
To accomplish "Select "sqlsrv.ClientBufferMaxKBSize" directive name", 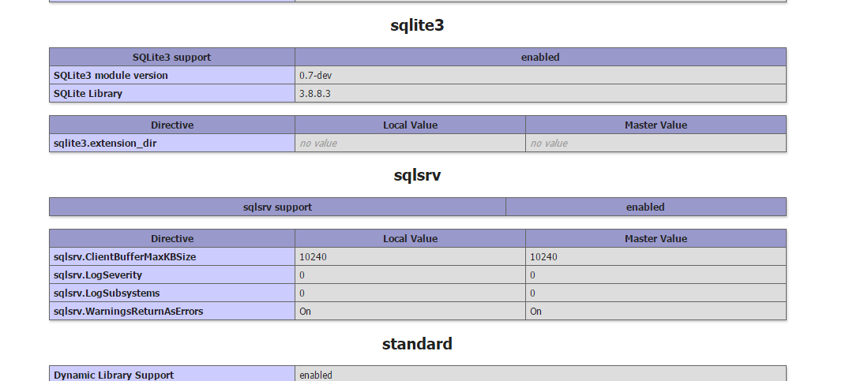I will click(x=125, y=256).
